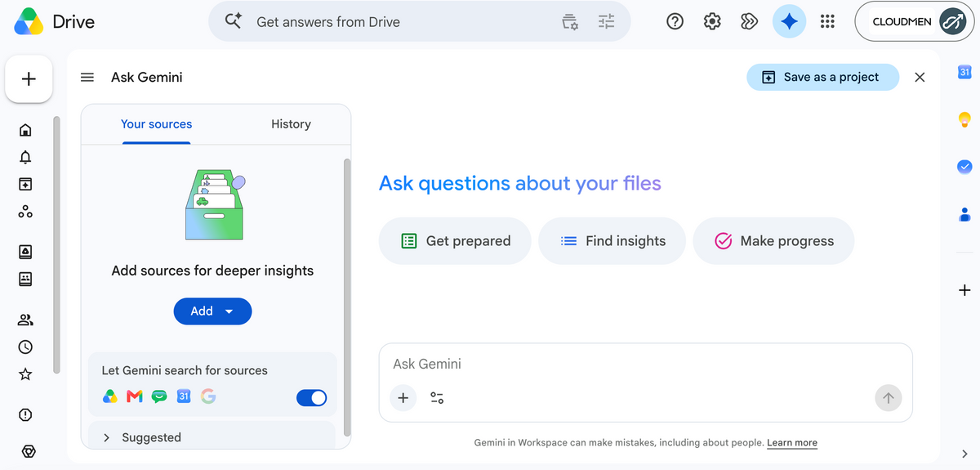Click the plus attach icon in prompt box
This screenshot has width=980, height=470.
tap(403, 398)
